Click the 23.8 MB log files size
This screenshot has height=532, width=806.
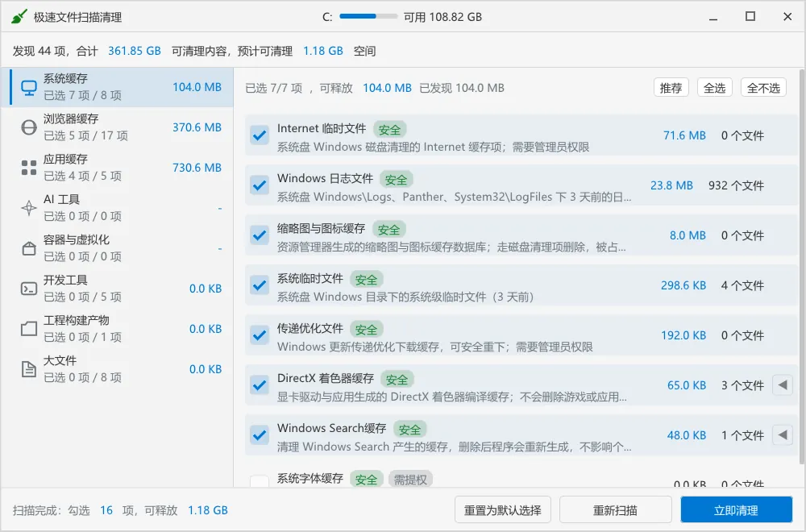click(671, 185)
